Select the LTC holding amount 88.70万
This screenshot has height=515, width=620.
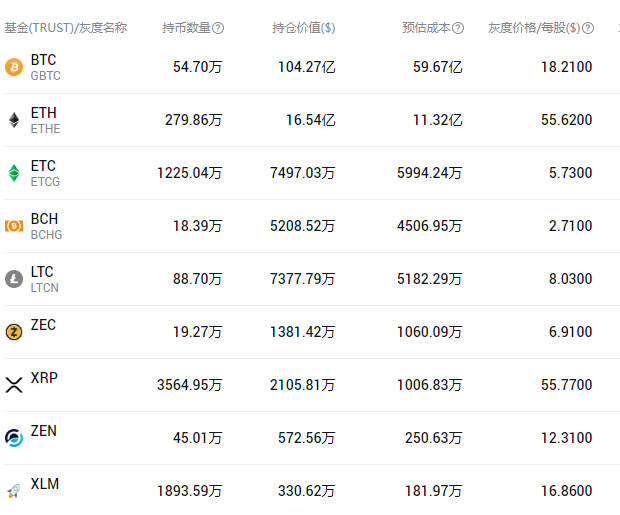(197, 279)
